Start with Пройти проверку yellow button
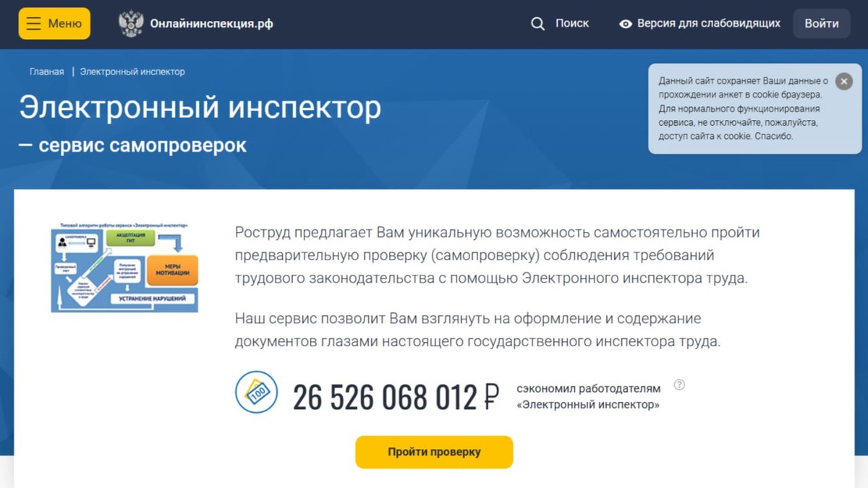 pyautogui.click(x=434, y=452)
